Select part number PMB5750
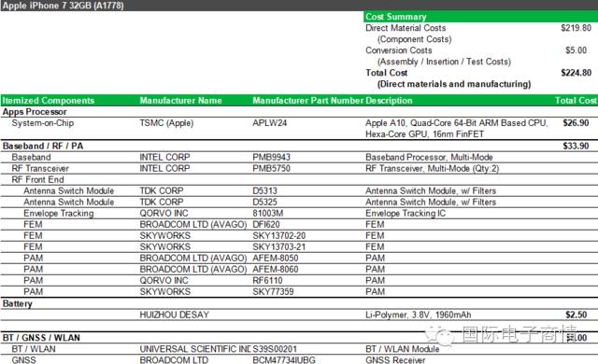Image resolution: width=598 pixels, height=364 pixels. click(272, 168)
